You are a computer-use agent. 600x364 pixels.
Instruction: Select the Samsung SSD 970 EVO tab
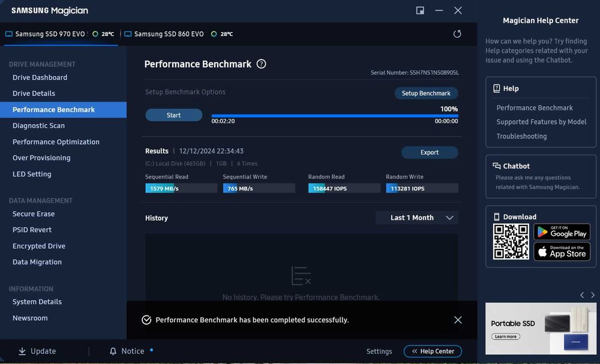61,34
